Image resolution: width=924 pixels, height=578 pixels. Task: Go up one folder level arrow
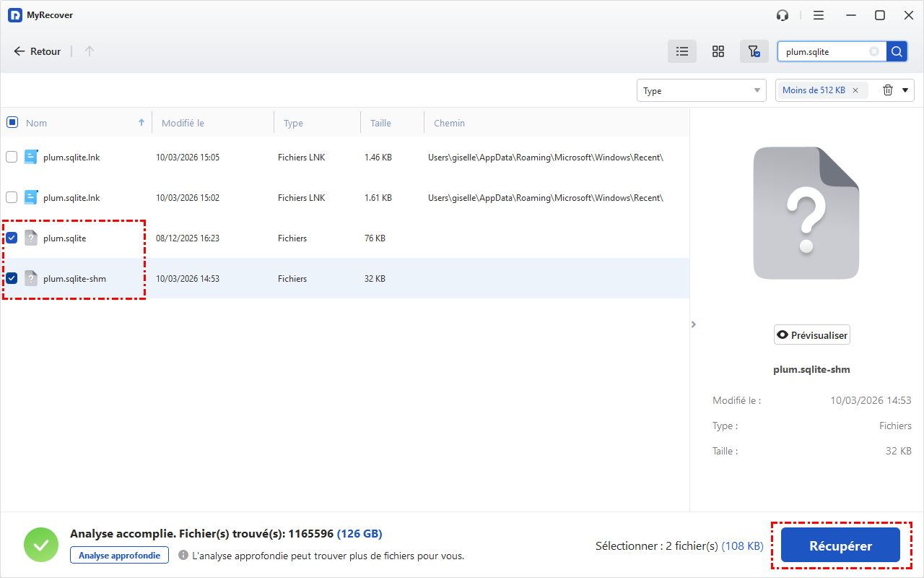tap(90, 51)
